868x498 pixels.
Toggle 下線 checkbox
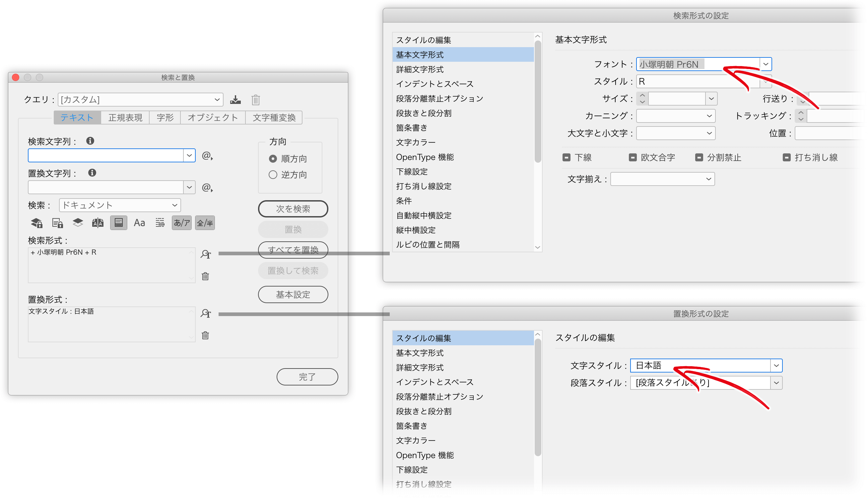point(567,158)
